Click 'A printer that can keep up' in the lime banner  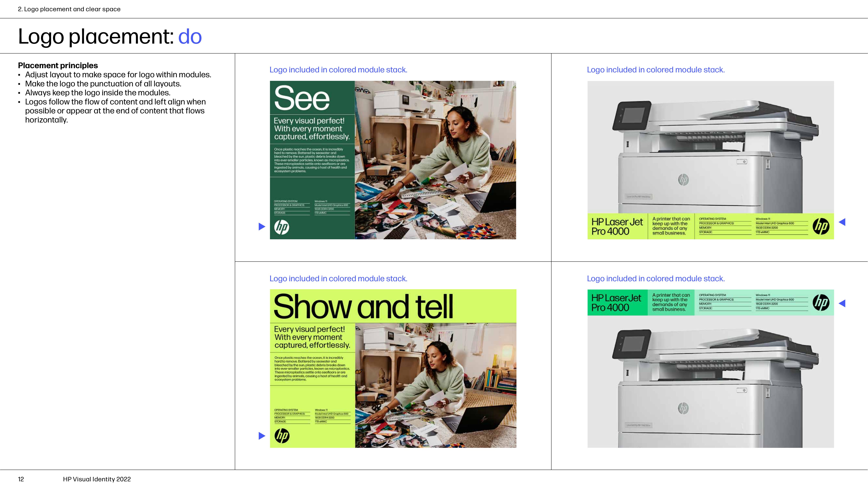[x=671, y=226]
